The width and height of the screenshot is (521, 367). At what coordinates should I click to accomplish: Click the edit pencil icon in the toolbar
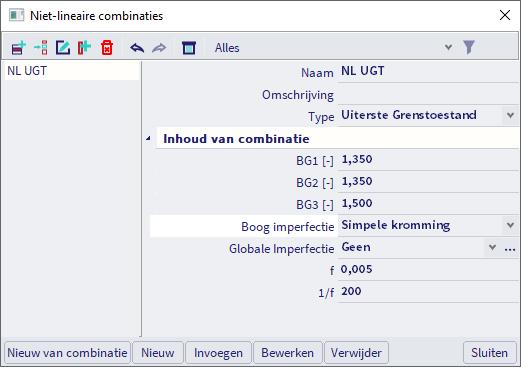[63, 48]
